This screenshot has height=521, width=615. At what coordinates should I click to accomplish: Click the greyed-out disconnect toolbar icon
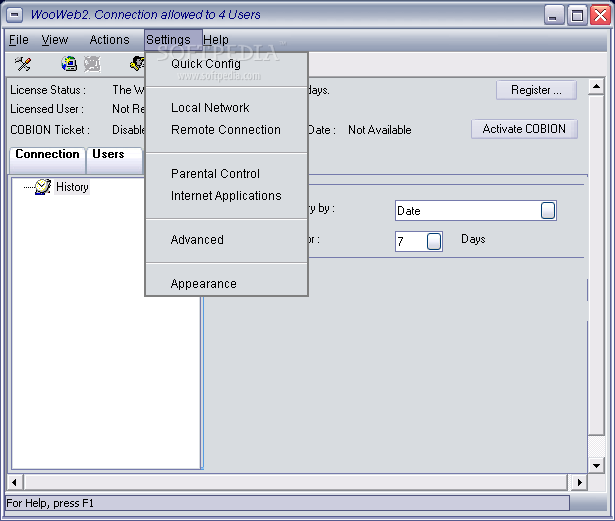(x=93, y=64)
